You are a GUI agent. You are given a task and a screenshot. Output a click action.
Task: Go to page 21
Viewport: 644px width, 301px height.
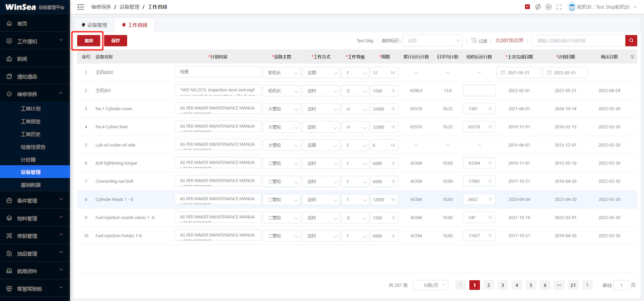(573, 285)
